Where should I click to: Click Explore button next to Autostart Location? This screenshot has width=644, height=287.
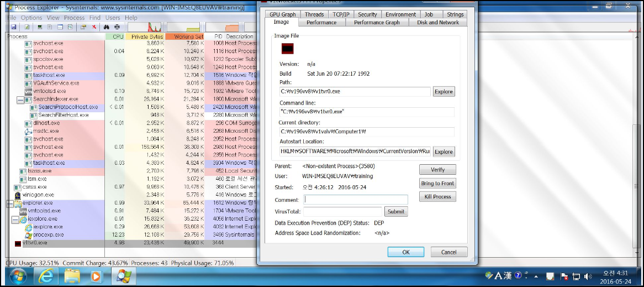(x=444, y=152)
